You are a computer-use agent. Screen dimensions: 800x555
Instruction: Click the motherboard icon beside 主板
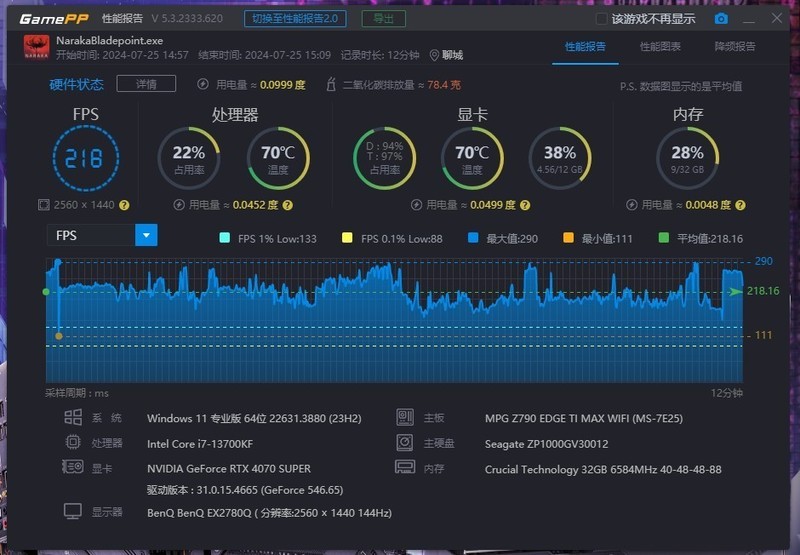click(405, 417)
